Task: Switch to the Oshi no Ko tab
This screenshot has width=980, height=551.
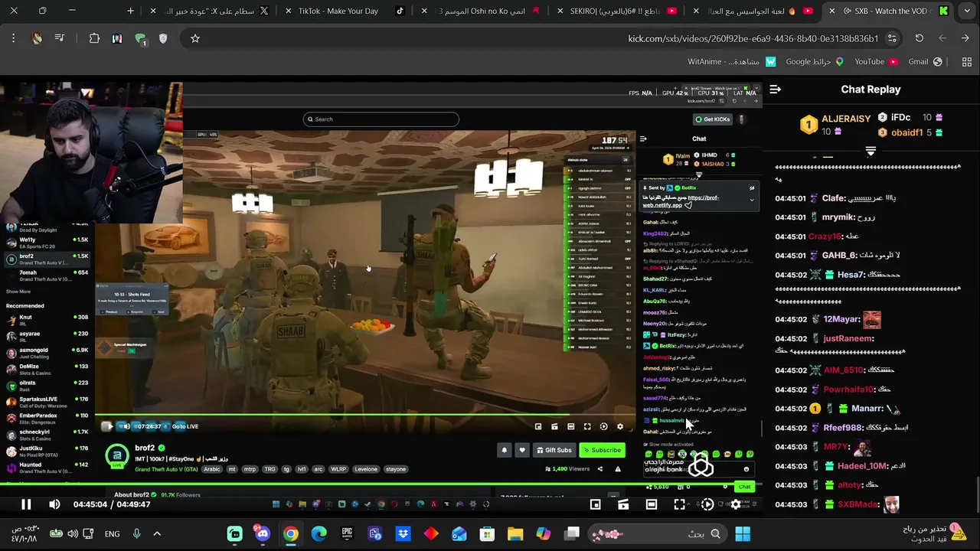Action: click(482, 11)
